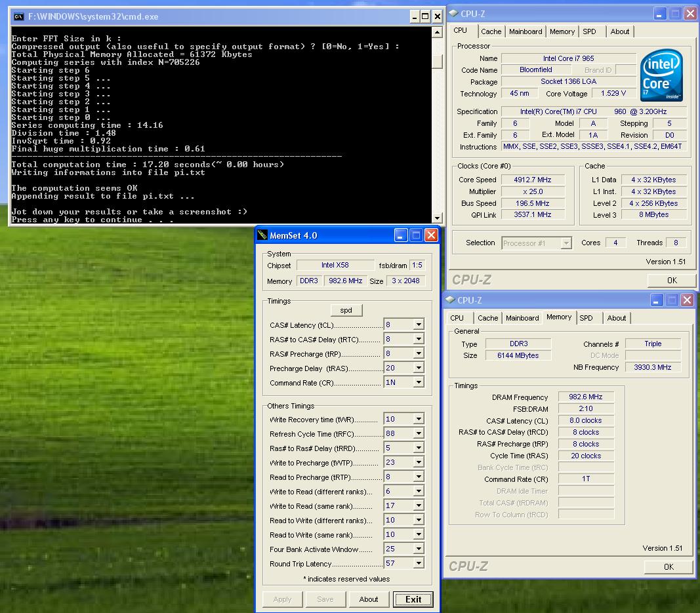Close the cmd.exe window

(438, 17)
